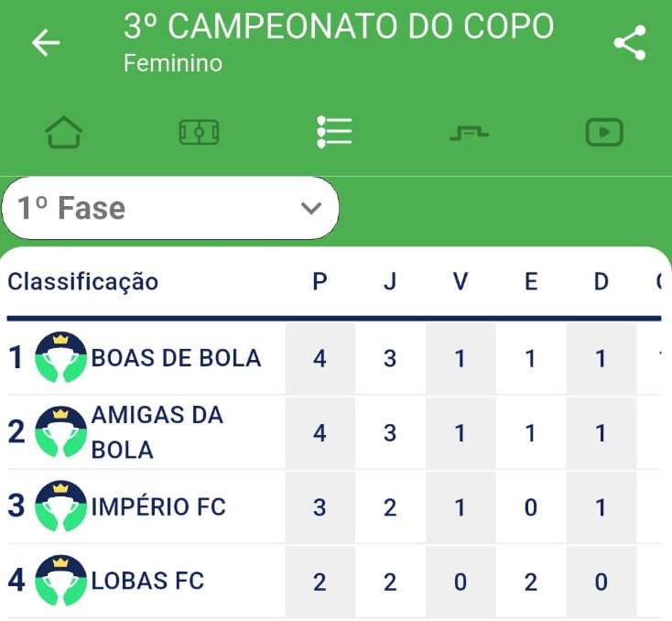Open the soccer field matches tab
This screenshot has width=672, height=621.
click(x=199, y=133)
